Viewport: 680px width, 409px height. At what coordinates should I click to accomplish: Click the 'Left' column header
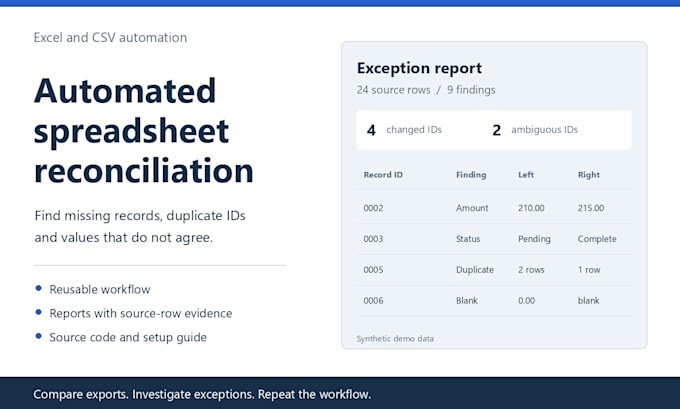tap(526, 175)
